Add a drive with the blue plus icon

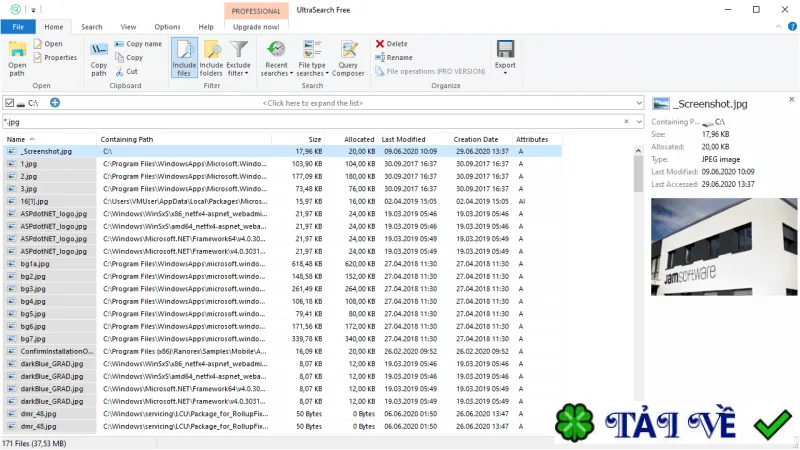tap(55, 103)
